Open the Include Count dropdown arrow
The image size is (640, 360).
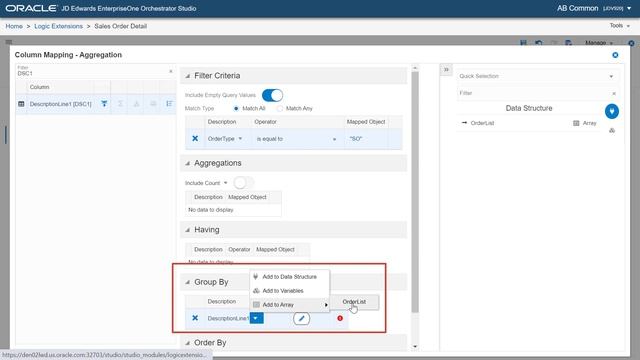(225, 183)
